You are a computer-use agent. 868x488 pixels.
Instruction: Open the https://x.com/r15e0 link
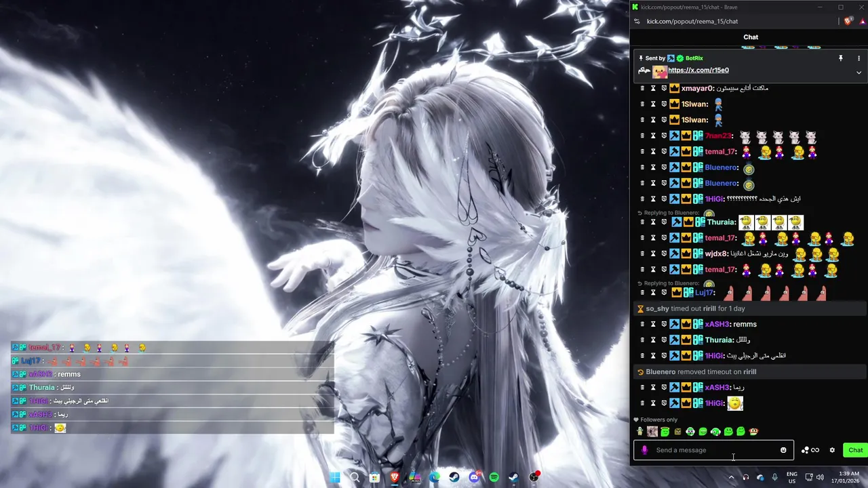(x=698, y=70)
